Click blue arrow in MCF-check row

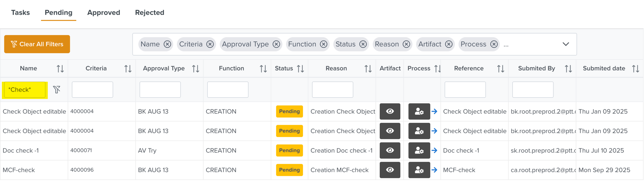434,170
